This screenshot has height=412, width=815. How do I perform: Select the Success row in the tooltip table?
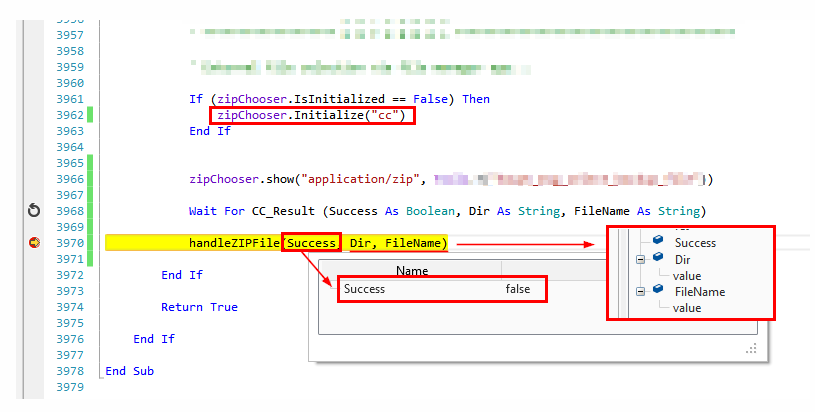point(442,289)
